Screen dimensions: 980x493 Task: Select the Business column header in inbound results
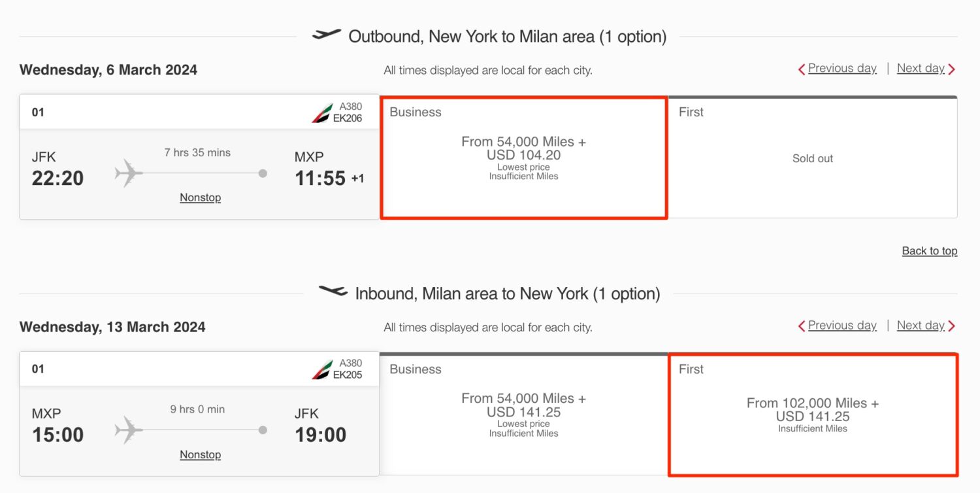[x=415, y=369]
